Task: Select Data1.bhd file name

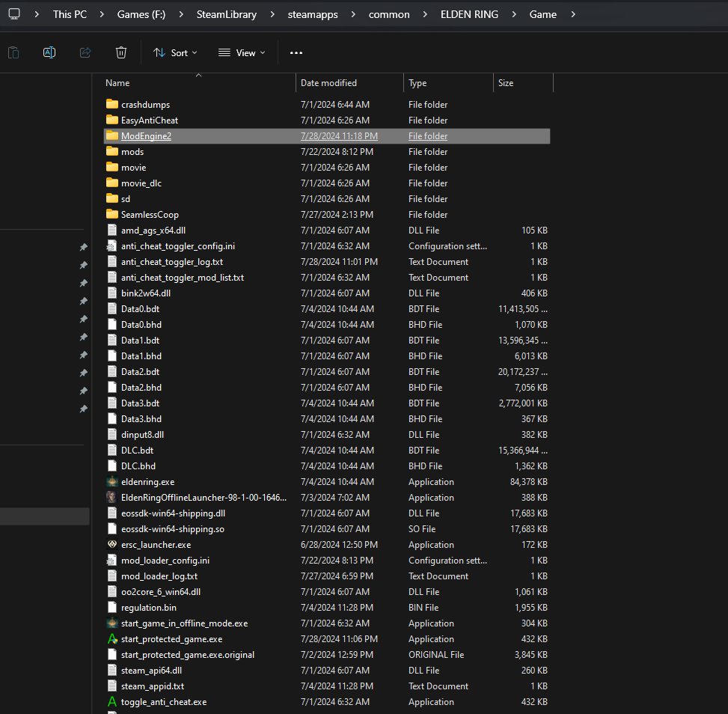Action: click(x=141, y=356)
